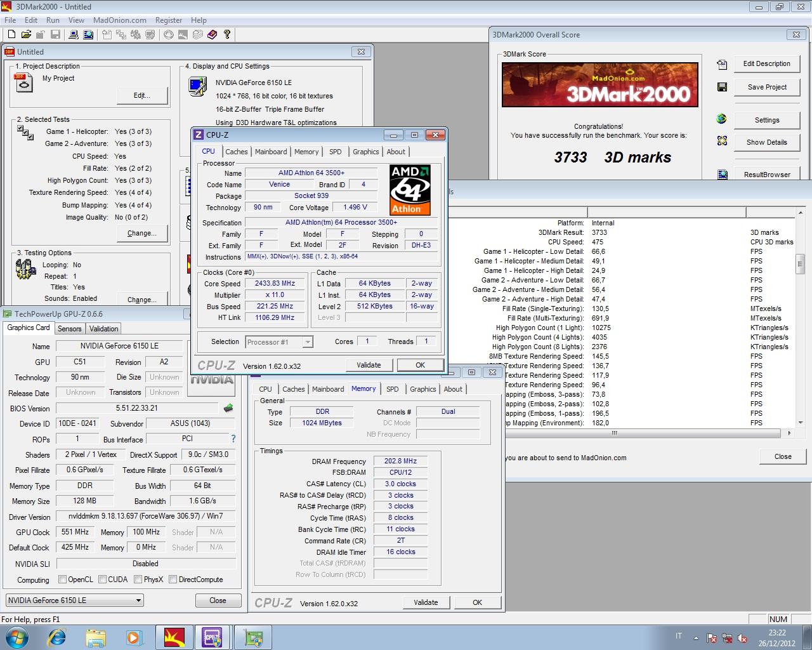Click the AMD Athlon 64 logo in CPU-Z

(x=410, y=190)
